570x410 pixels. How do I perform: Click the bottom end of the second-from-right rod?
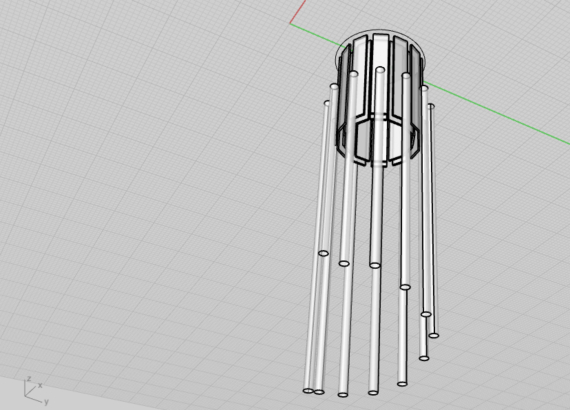pyautogui.click(x=424, y=358)
